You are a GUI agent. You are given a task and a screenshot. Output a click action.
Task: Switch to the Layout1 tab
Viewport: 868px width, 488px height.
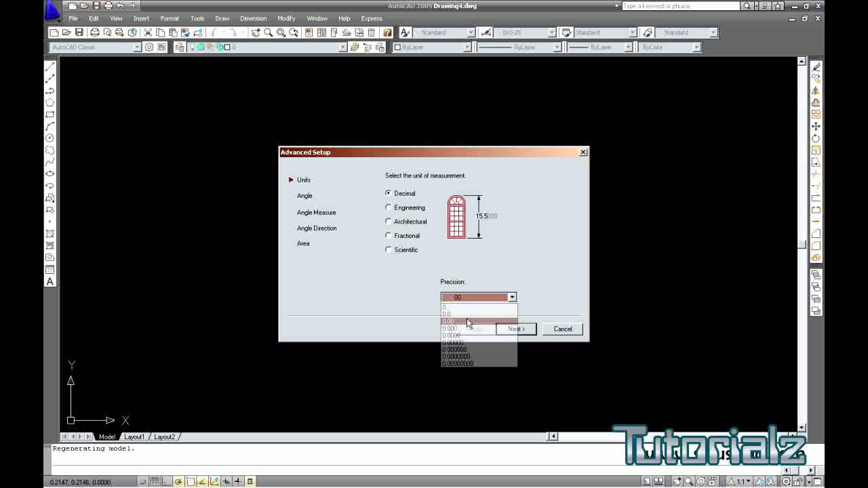pyautogui.click(x=134, y=437)
